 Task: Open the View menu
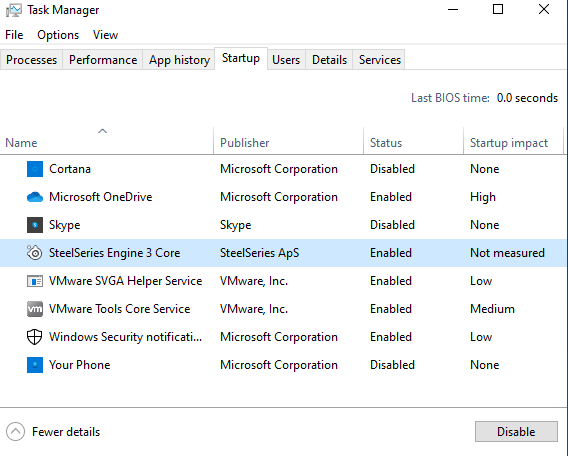tap(105, 35)
